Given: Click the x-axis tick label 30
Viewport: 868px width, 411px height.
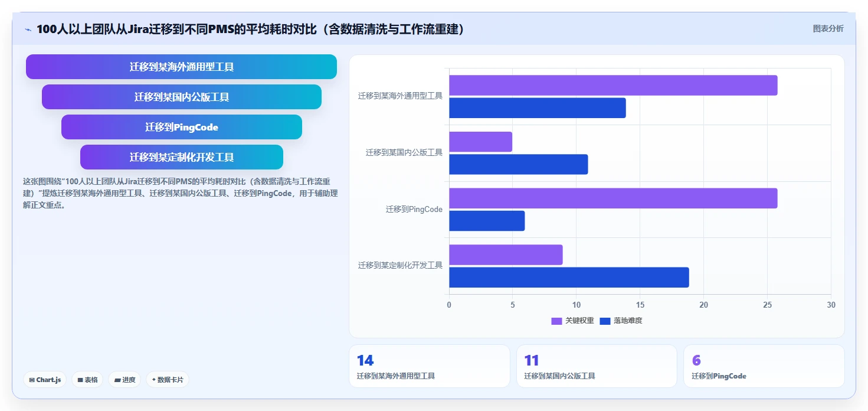Looking at the screenshot, I should pyautogui.click(x=831, y=305).
